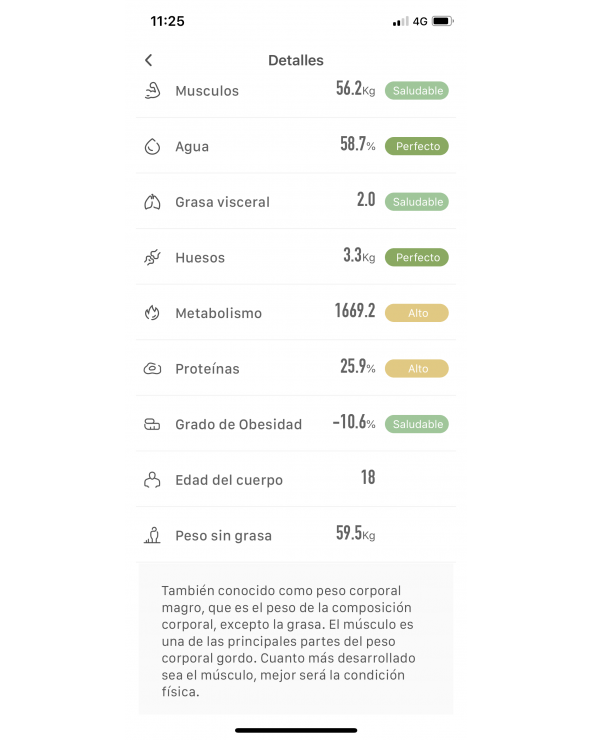Tap the Proteínas icon
Image resolution: width=592 pixels, height=740 pixels.
coord(152,369)
